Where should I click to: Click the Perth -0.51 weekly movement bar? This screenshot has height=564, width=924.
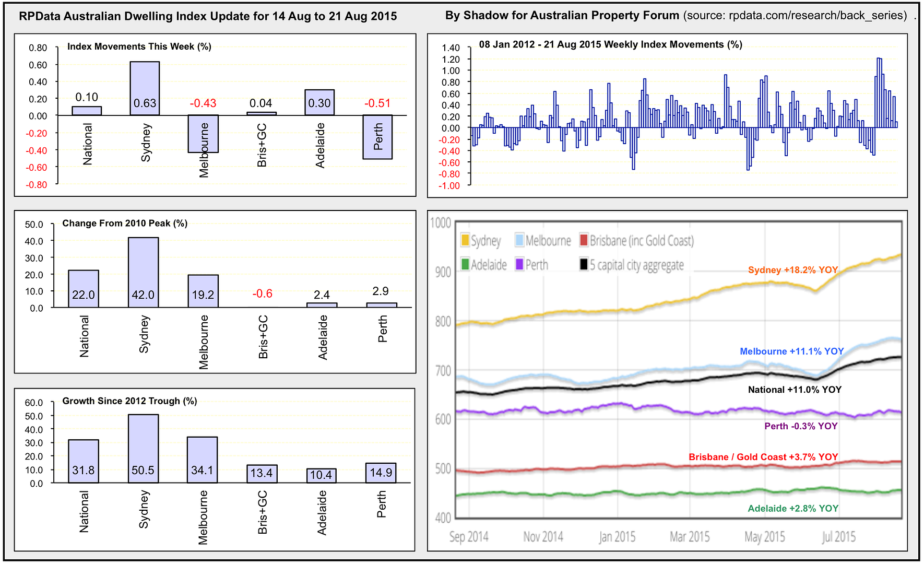pos(377,137)
